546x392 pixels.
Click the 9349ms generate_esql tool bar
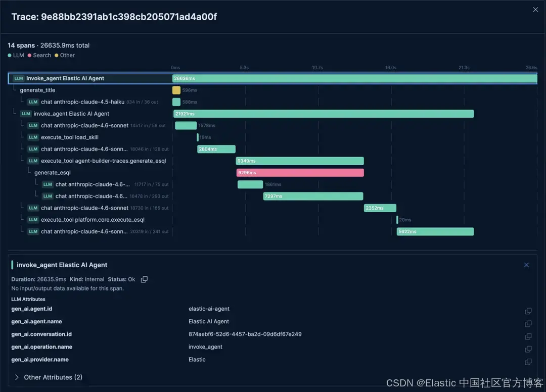(x=300, y=161)
